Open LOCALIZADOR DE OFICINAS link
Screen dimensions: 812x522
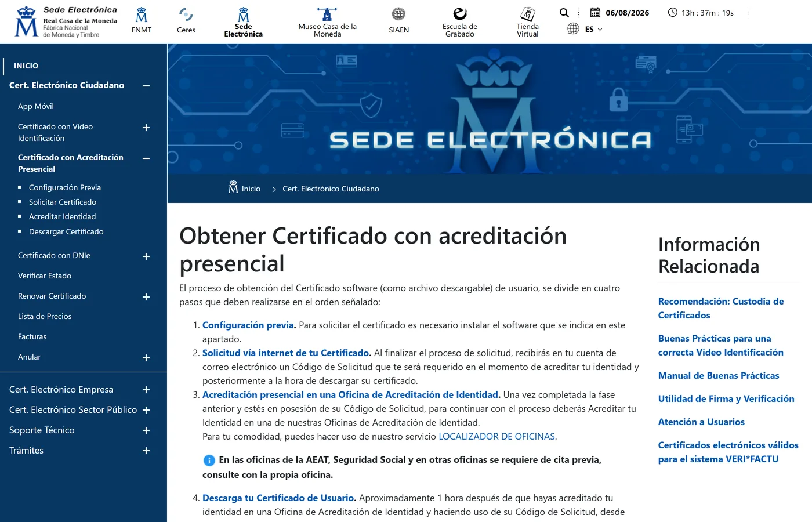pyautogui.click(x=496, y=437)
